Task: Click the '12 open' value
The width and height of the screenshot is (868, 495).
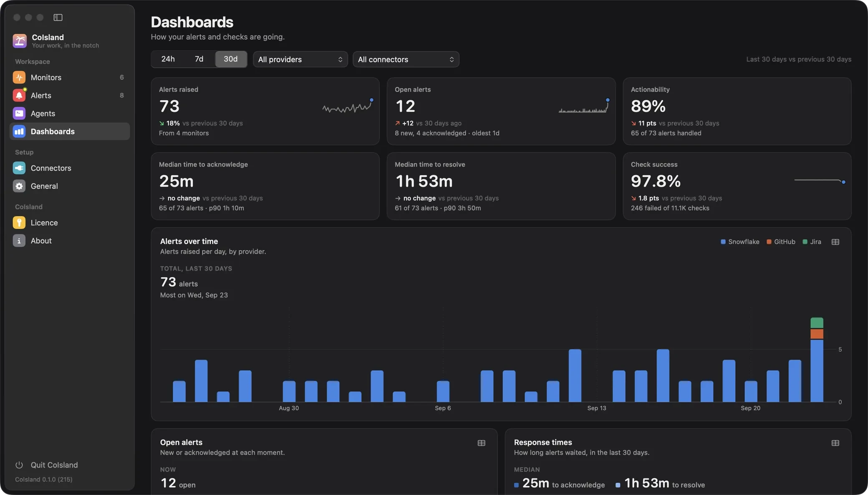Action: tap(178, 483)
